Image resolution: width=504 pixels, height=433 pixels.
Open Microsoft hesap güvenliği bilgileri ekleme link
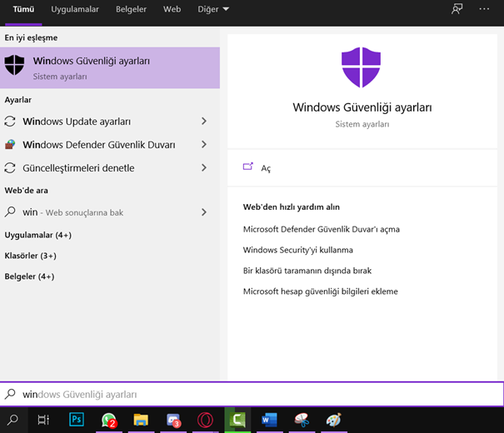pyautogui.click(x=321, y=291)
